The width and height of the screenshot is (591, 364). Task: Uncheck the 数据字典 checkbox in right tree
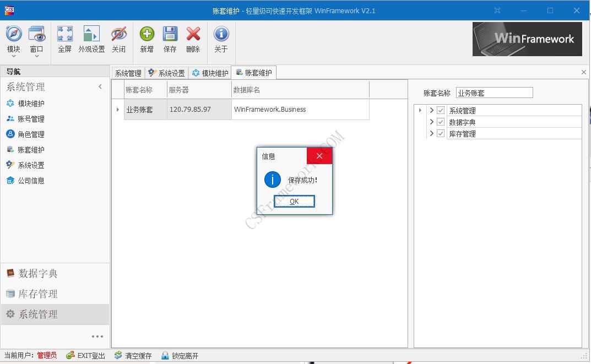(441, 121)
